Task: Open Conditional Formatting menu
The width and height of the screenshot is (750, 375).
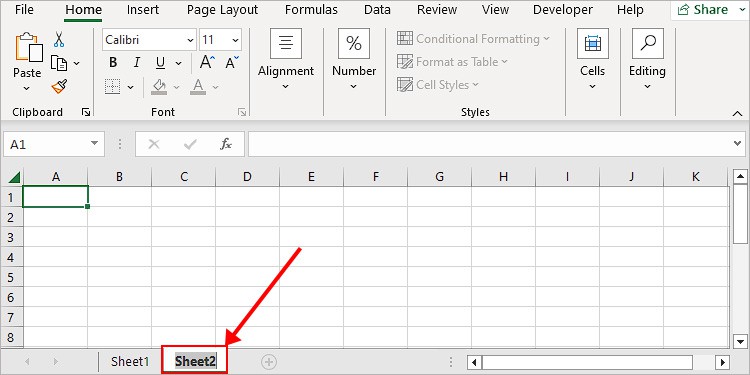Action: tap(474, 39)
